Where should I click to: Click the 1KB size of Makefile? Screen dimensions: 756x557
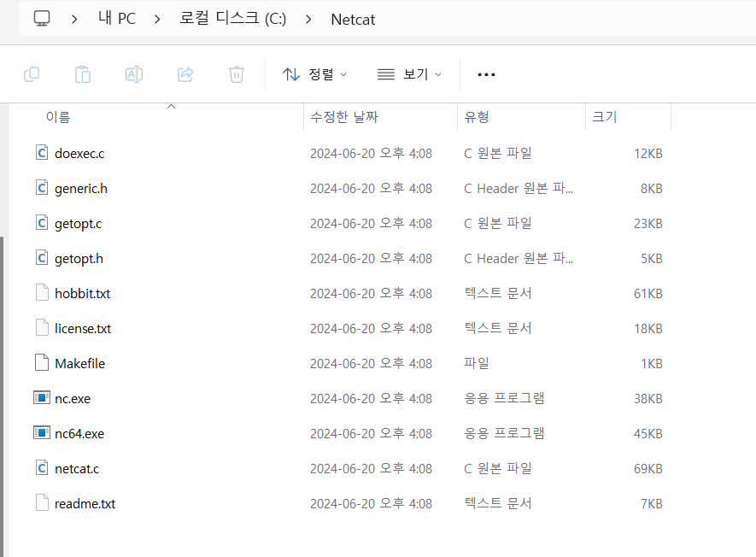pos(652,364)
